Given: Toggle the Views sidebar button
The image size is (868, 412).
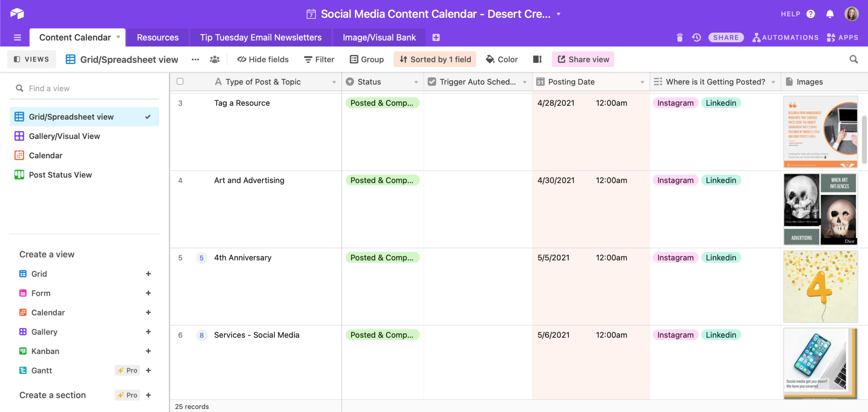Looking at the screenshot, I should [x=32, y=59].
